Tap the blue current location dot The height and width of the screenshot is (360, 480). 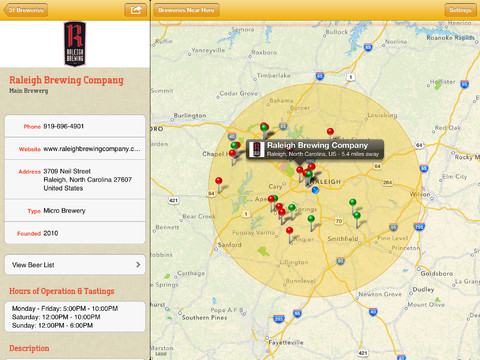(x=315, y=190)
